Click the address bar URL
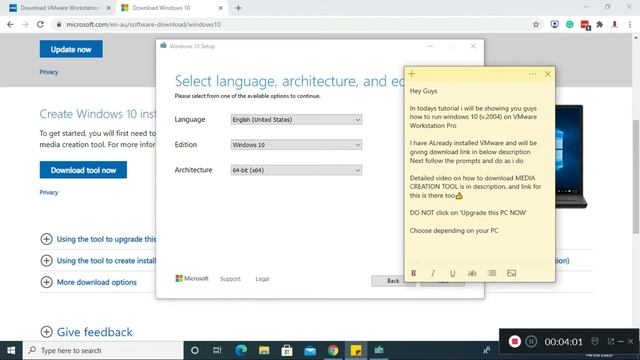Screen dimensions: 640x360 point(144,24)
